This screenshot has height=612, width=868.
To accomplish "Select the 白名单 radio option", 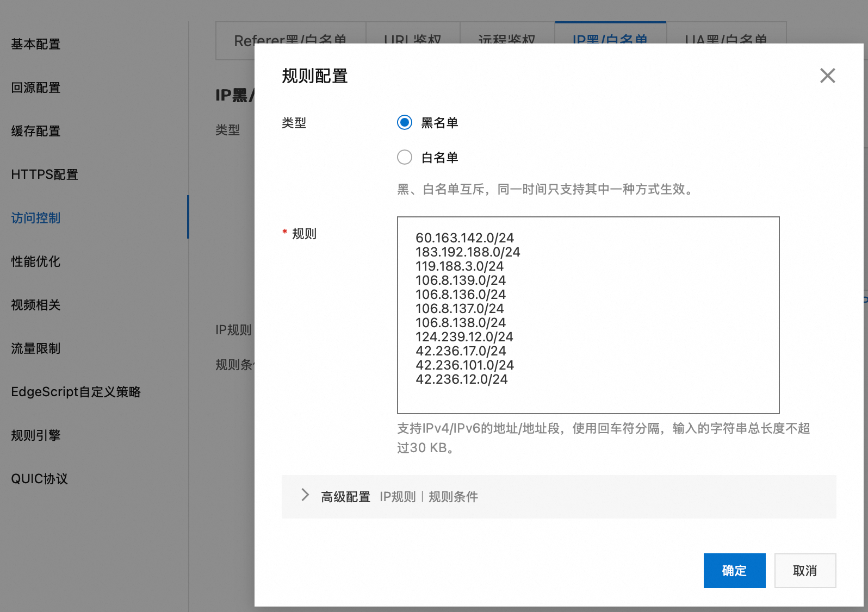I will (x=405, y=158).
